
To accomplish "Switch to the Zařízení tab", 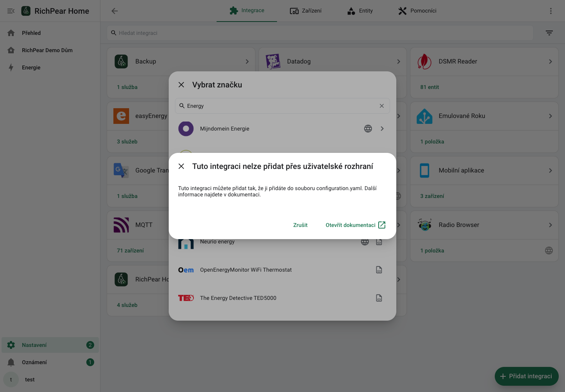I will (x=306, y=11).
